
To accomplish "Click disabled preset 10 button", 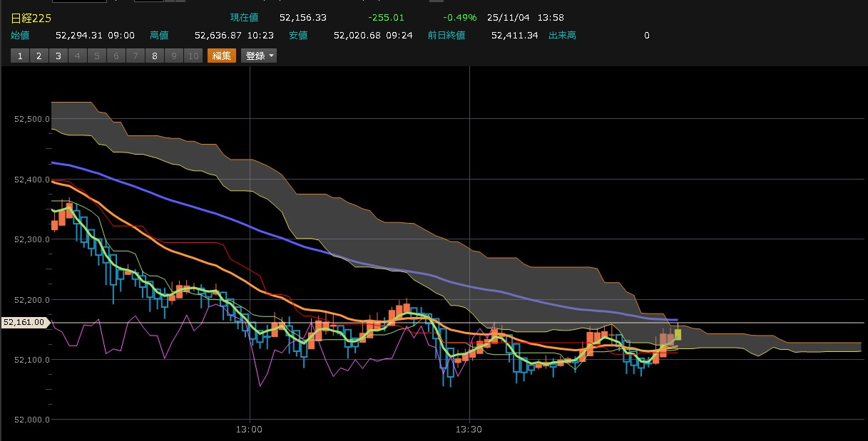I will coord(193,56).
